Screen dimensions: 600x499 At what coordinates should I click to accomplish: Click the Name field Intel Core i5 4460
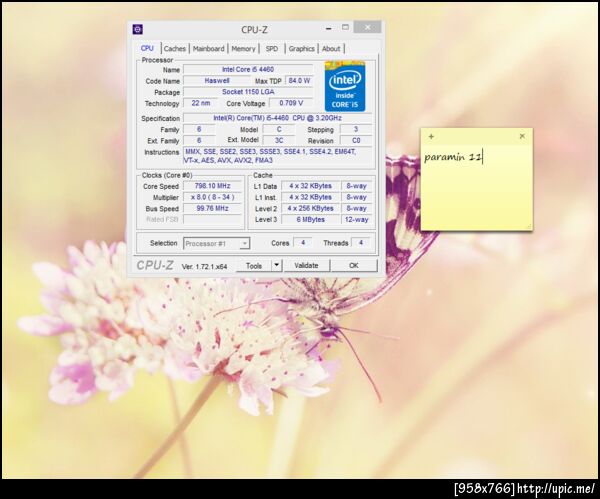tap(248, 69)
